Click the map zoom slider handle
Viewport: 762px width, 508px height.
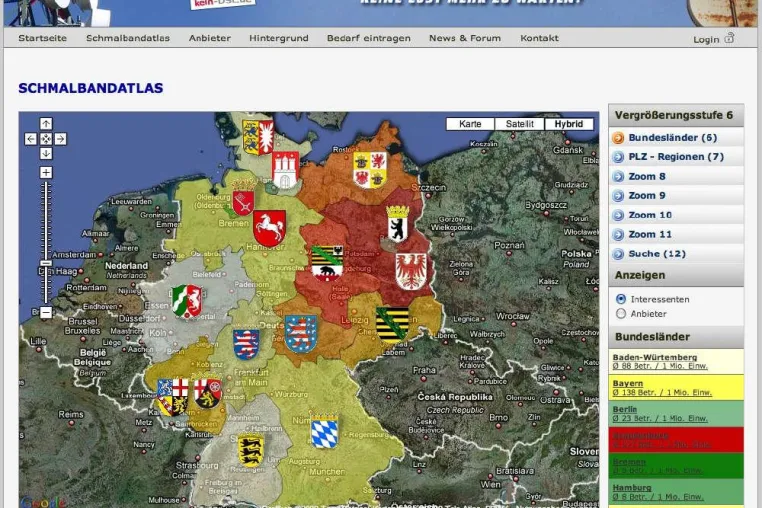[46, 263]
